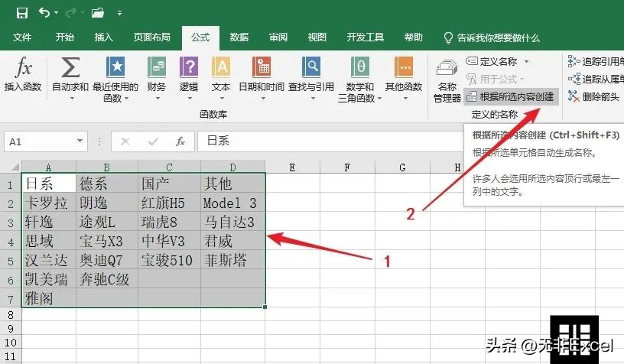Open the 名称管理器 icon
Screen dimensions: 624x364
point(447,67)
